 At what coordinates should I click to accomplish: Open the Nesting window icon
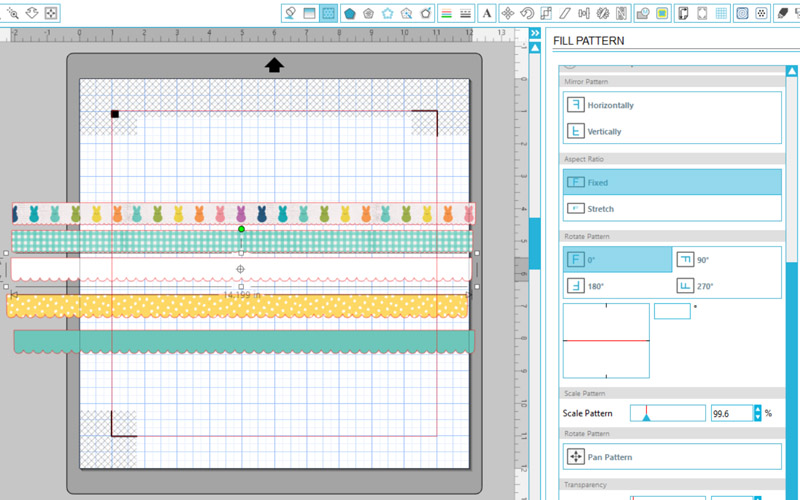pyautogui.click(x=621, y=13)
